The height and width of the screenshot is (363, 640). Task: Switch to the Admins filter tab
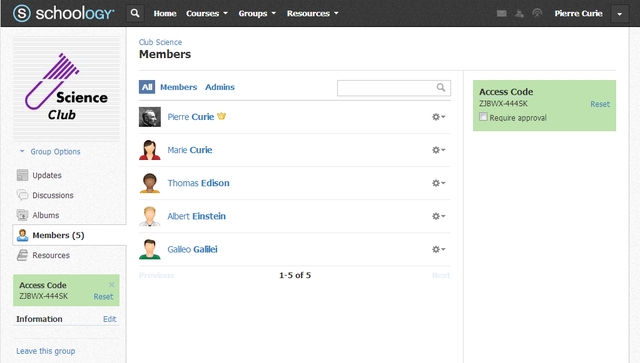point(220,87)
